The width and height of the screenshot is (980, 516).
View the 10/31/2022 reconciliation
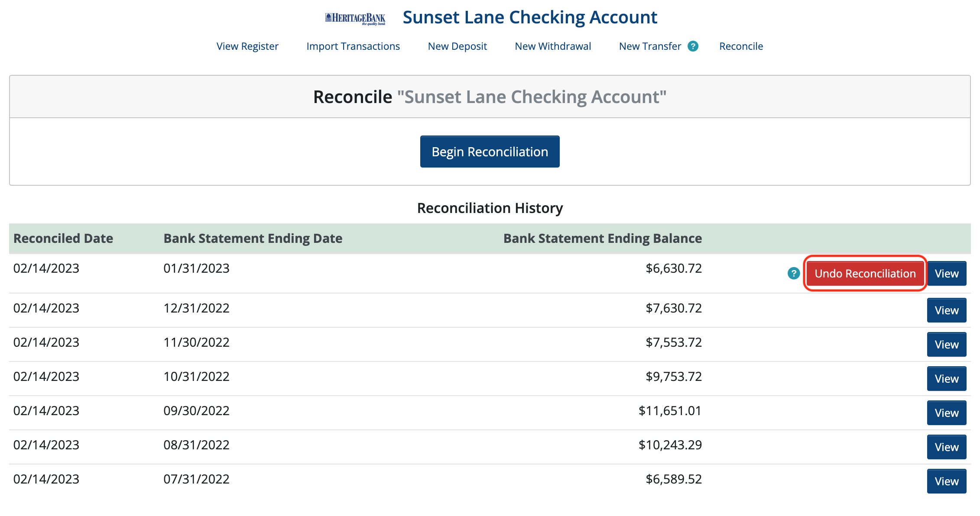[x=947, y=379]
